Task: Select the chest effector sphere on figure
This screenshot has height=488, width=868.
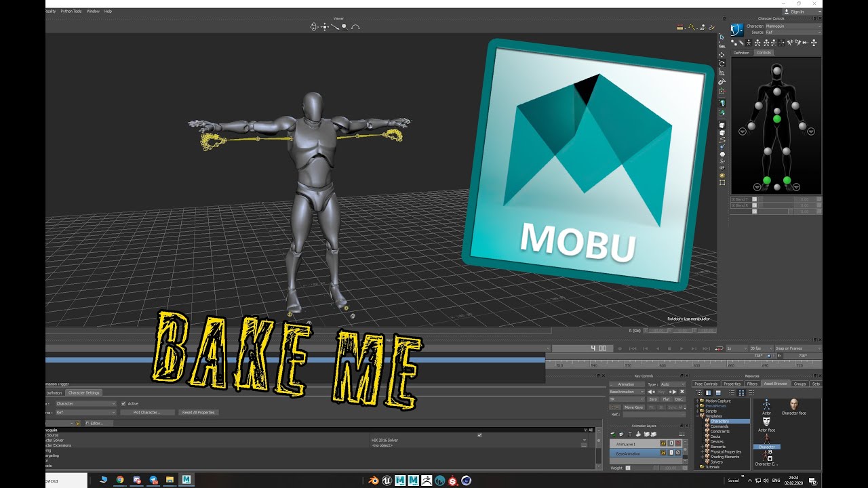Action: click(777, 91)
